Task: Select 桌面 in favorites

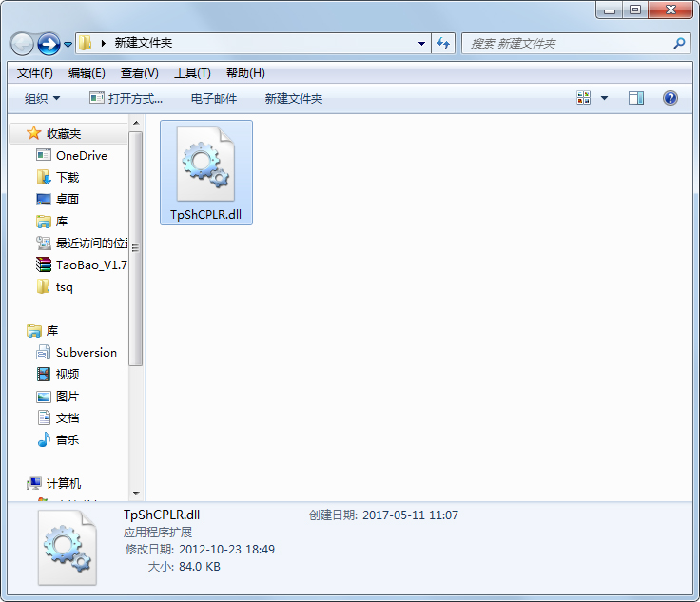Action: pos(68,199)
